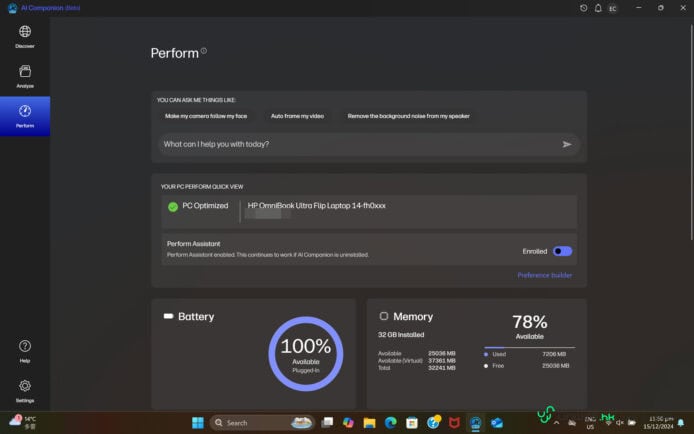Click the HP OmniBook Ultra Flip Laptop name
The image size is (694, 434).
click(316, 206)
